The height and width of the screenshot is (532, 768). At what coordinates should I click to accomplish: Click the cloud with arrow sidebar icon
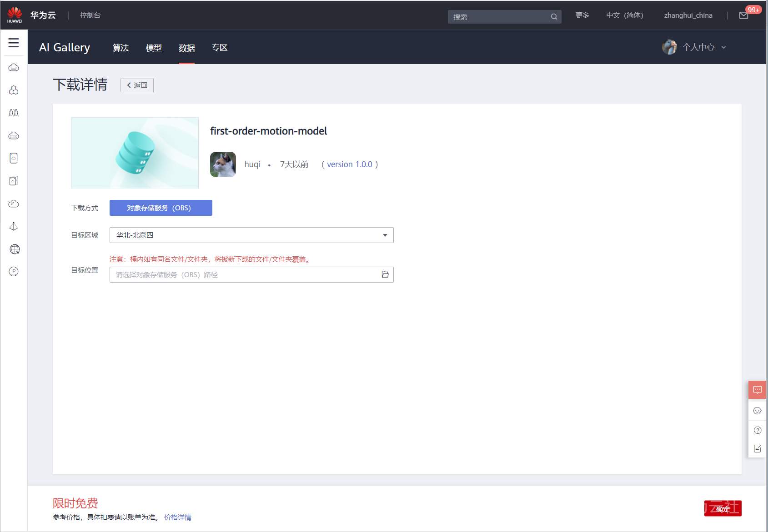(14, 204)
